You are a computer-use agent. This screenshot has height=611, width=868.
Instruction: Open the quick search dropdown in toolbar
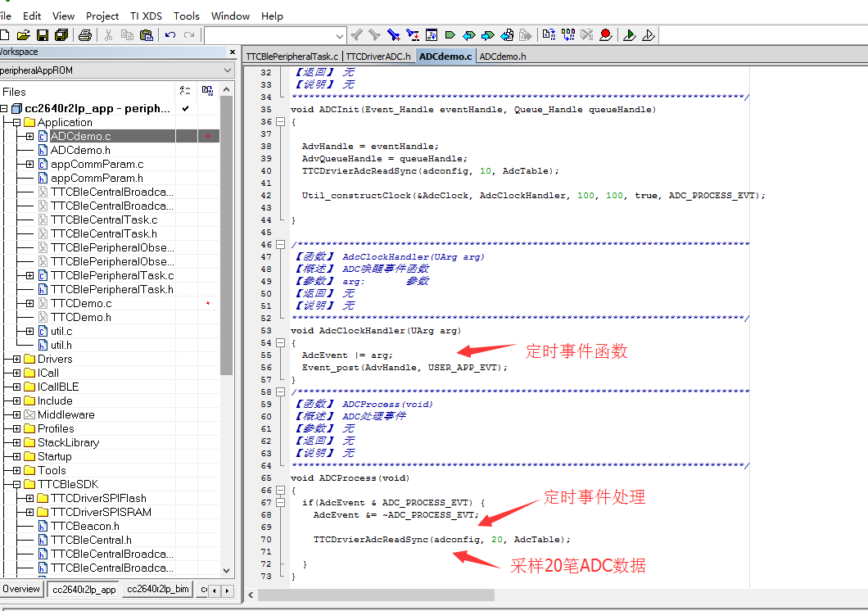coord(339,36)
